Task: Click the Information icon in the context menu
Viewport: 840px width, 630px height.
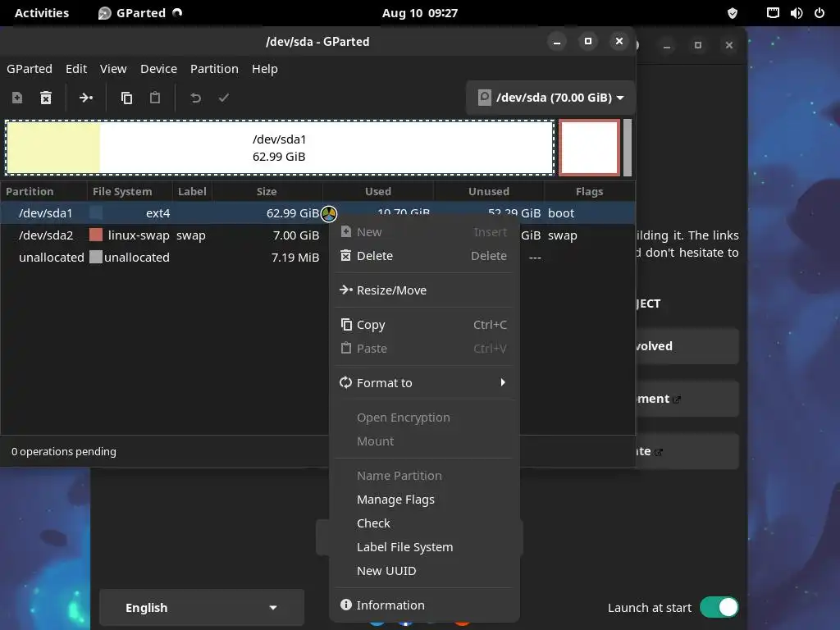Action: point(346,605)
